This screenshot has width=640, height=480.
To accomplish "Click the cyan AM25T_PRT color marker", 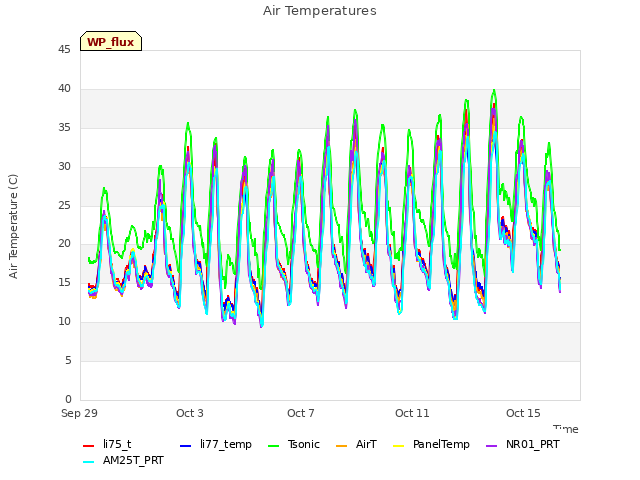I will coord(89,462).
